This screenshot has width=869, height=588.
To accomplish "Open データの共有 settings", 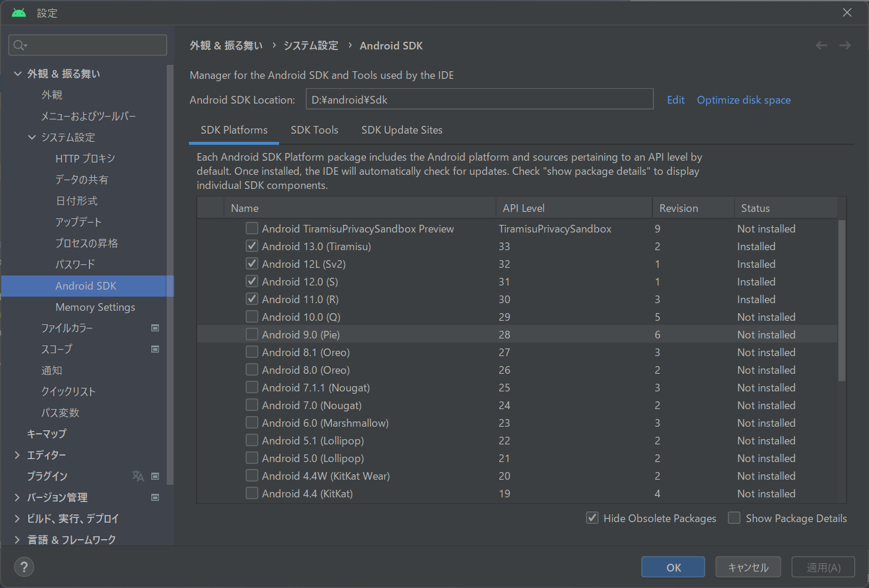I will pyautogui.click(x=82, y=180).
